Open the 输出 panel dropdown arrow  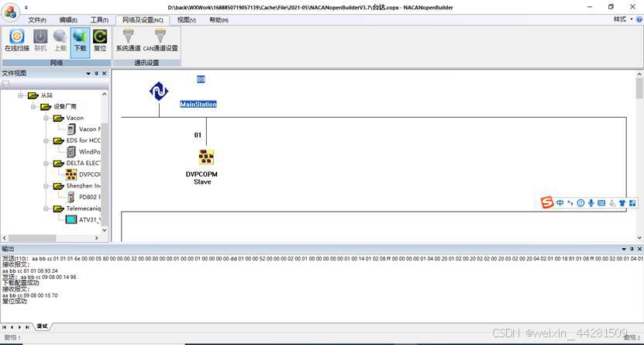point(624,249)
